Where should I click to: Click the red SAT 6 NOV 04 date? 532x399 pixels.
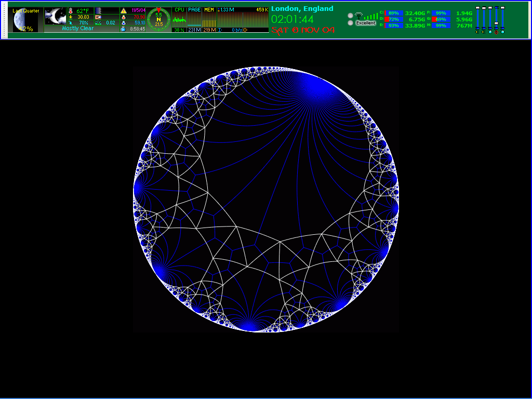[302, 30]
